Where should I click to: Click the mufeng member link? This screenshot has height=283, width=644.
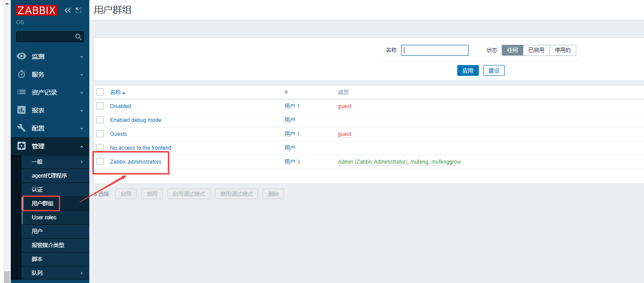click(419, 162)
